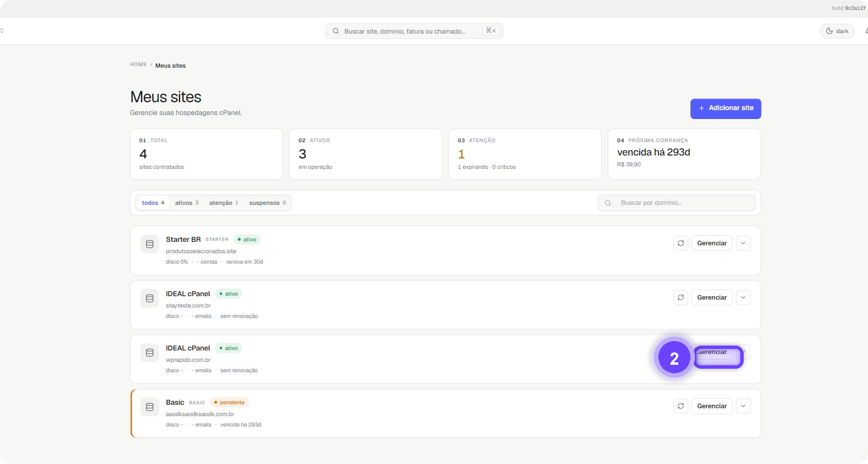This screenshot has width=868, height=464.
Task: Toggle dark mode with the moon button
Action: coord(837,31)
